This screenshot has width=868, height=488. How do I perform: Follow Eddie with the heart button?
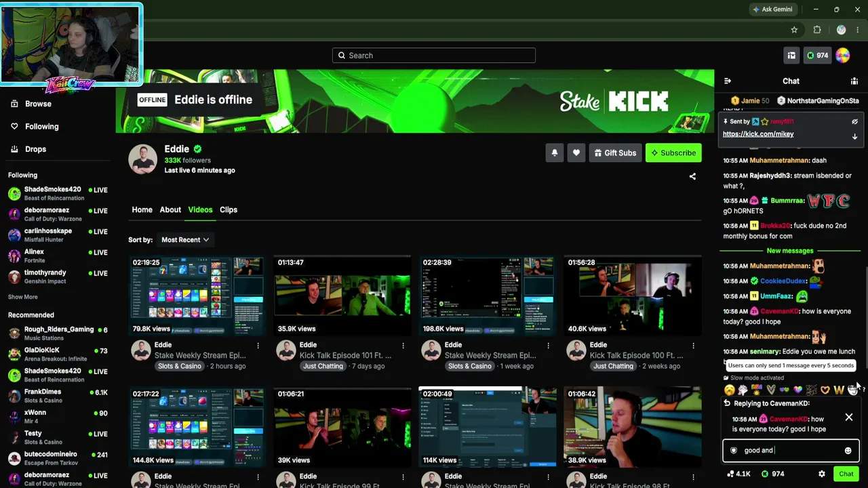576,153
